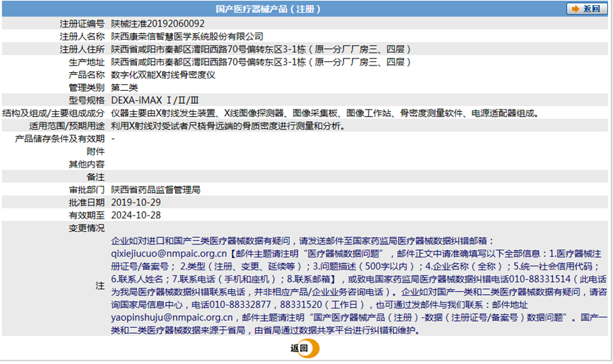The width and height of the screenshot is (613, 364).
Task: Click the 生产地址 address value
Action: pos(261,62)
